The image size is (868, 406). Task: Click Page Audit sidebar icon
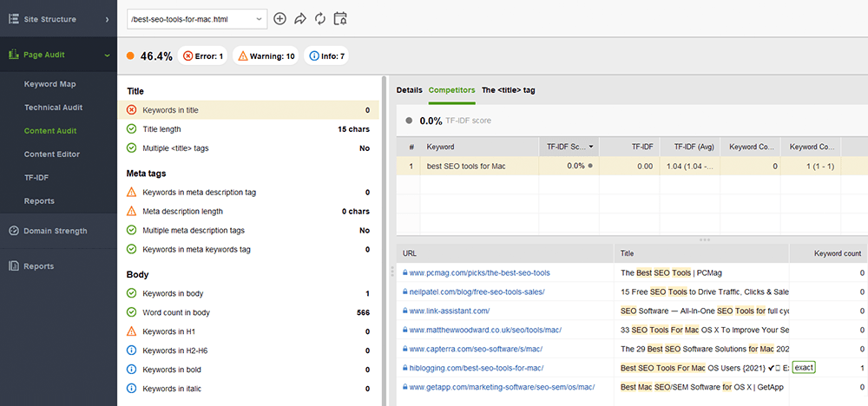(14, 55)
